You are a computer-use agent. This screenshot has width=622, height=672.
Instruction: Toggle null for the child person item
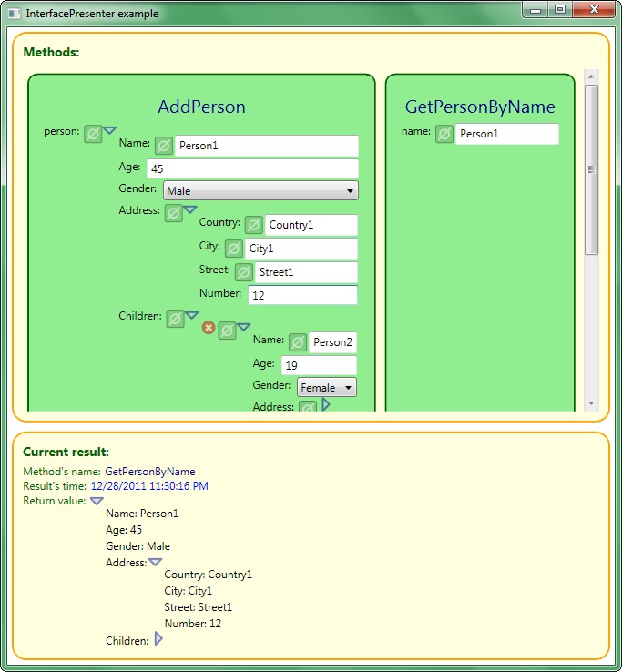click(x=227, y=331)
